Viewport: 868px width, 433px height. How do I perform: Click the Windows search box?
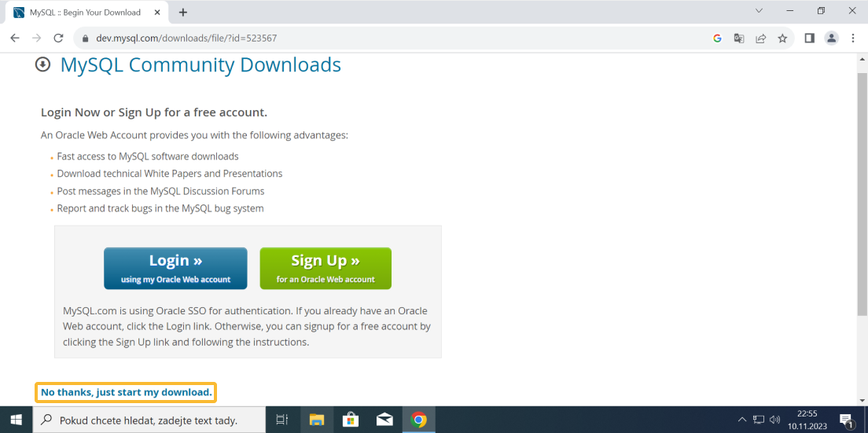(x=149, y=420)
